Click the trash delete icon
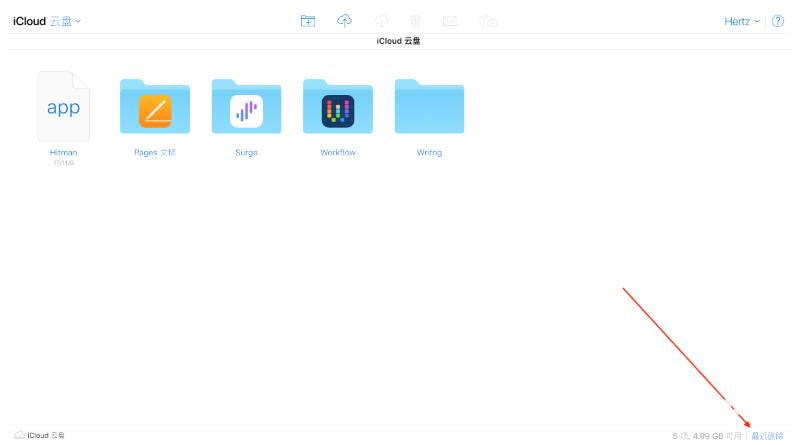The width and height of the screenshot is (799, 445). 415,21
